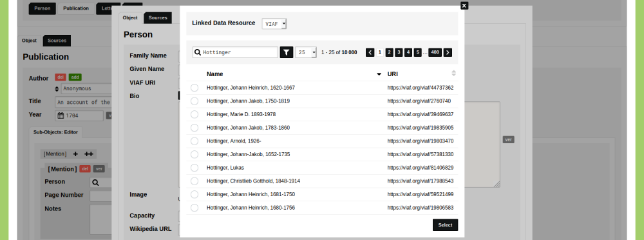644x240 pixels.
Task: Select Hottinger, Johann Jakob, 1750-1819 radio
Action: pyautogui.click(x=194, y=101)
